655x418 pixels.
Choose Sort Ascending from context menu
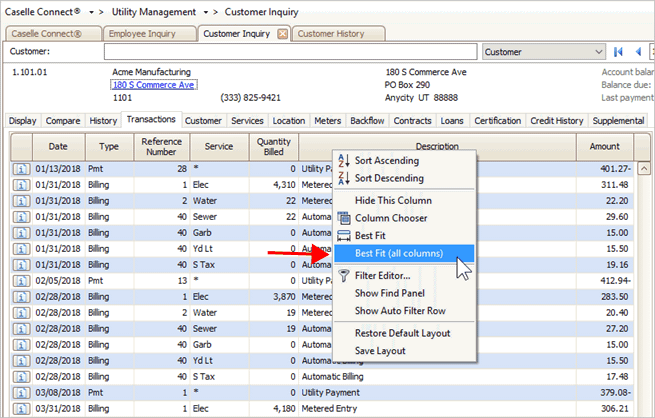click(x=404, y=161)
